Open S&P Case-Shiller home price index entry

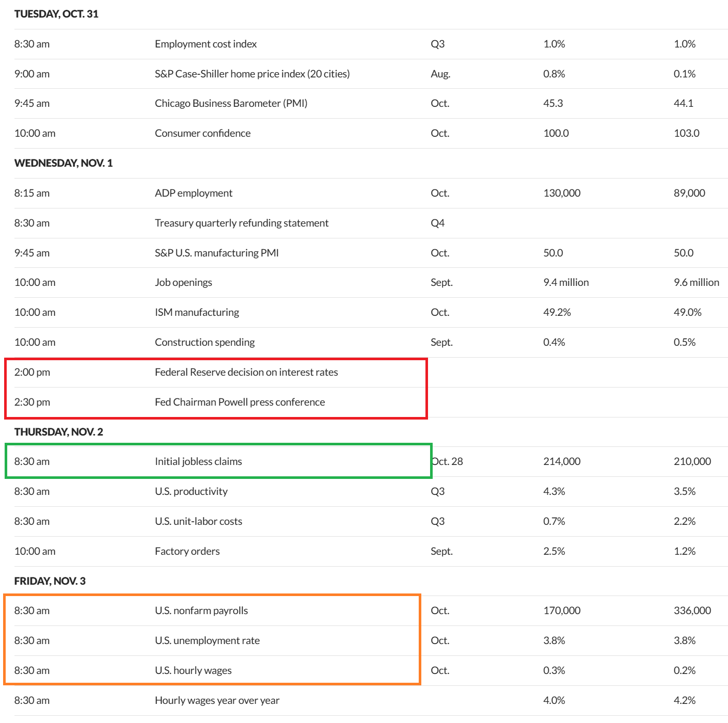click(252, 74)
